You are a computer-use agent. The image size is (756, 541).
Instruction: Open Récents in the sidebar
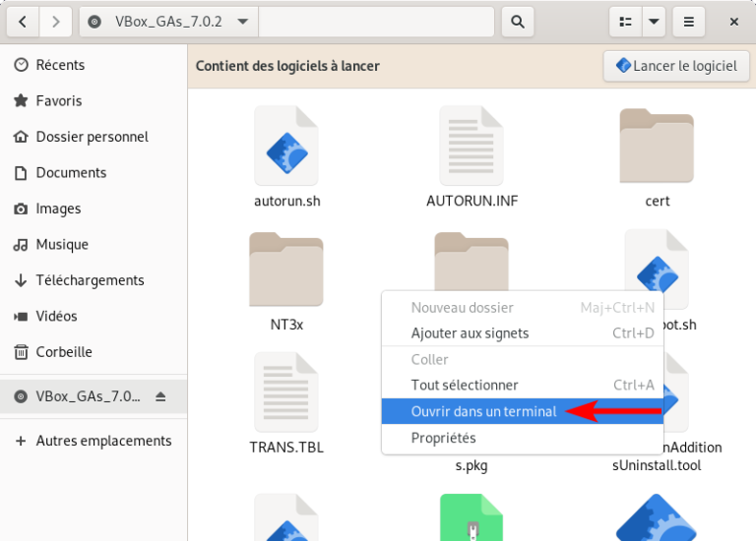click(94, 65)
